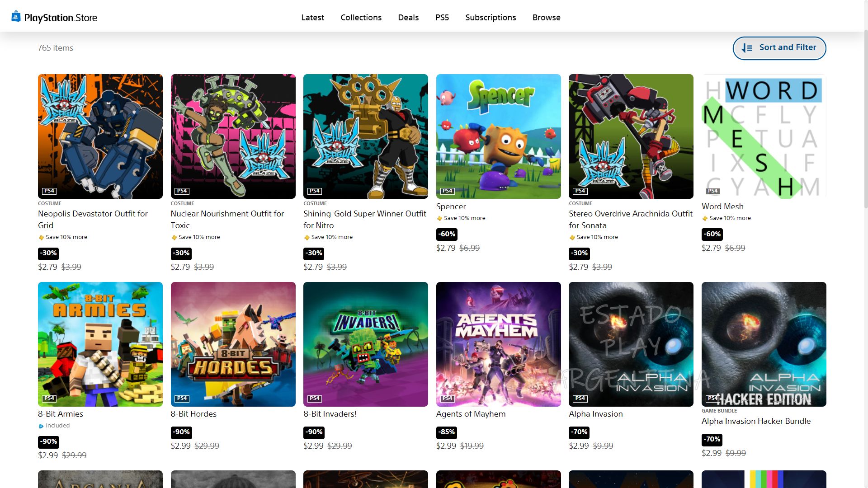This screenshot has width=868, height=488.
Task: Click PS4 badge on Word Mesh cover
Action: pos(712,191)
